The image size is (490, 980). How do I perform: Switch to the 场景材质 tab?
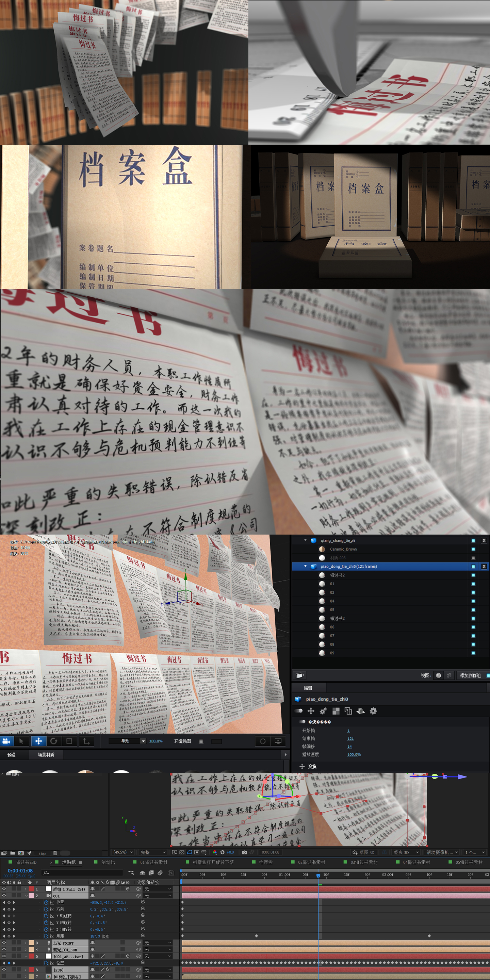click(x=46, y=754)
